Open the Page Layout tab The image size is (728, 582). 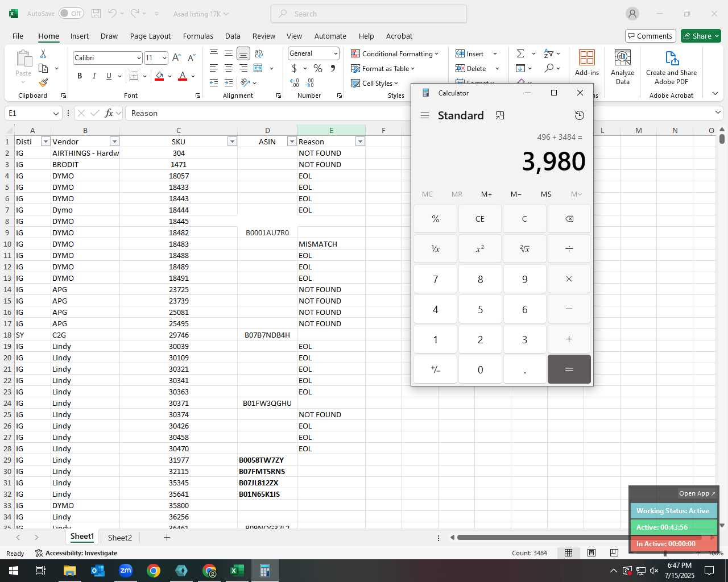[x=150, y=36]
